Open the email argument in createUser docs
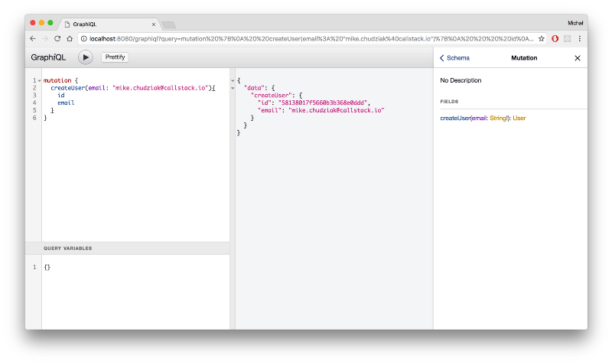 (x=480, y=119)
